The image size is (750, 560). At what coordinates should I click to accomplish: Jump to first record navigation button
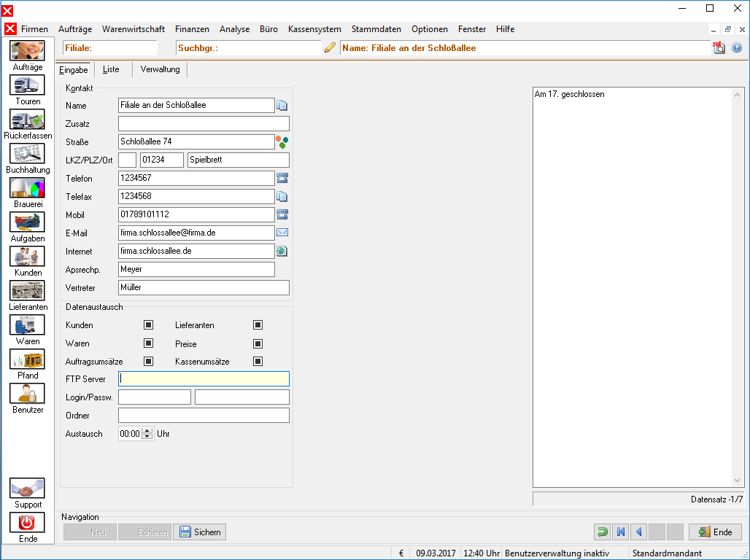[x=620, y=532]
